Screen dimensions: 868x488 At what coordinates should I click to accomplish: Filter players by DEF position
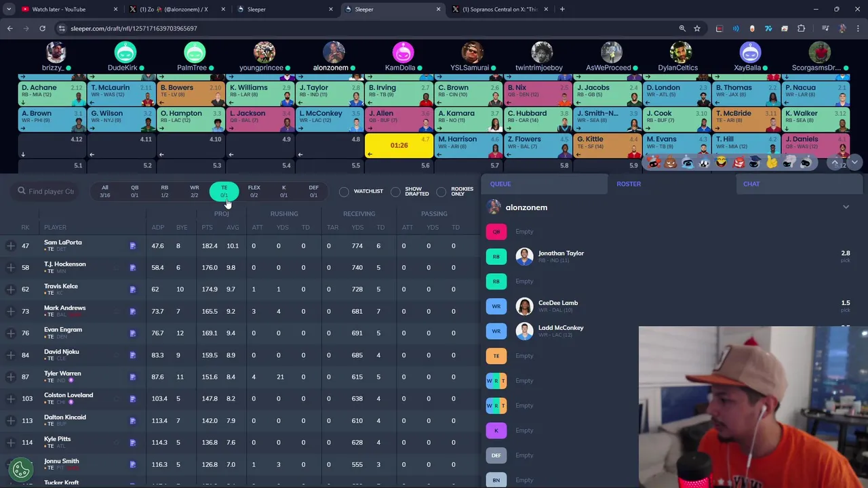tap(313, 191)
